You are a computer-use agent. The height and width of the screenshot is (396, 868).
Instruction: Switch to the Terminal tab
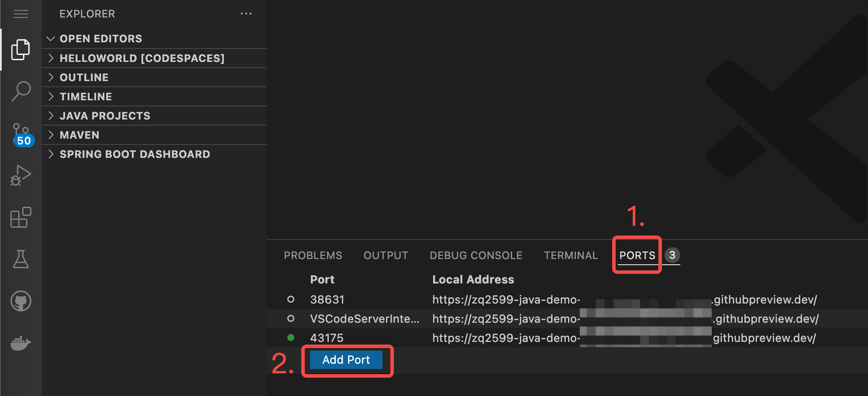pyautogui.click(x=571, y=256)
